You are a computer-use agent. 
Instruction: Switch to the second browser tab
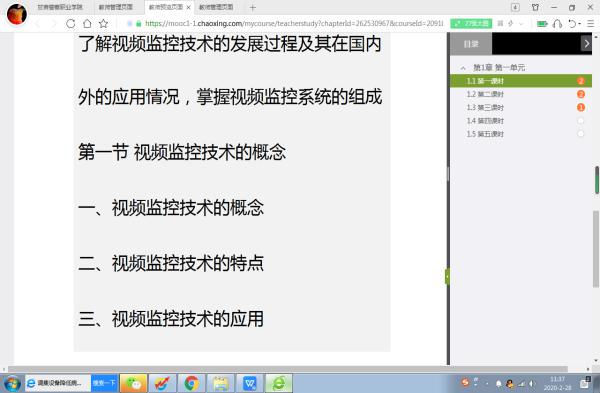click(116, 7)
